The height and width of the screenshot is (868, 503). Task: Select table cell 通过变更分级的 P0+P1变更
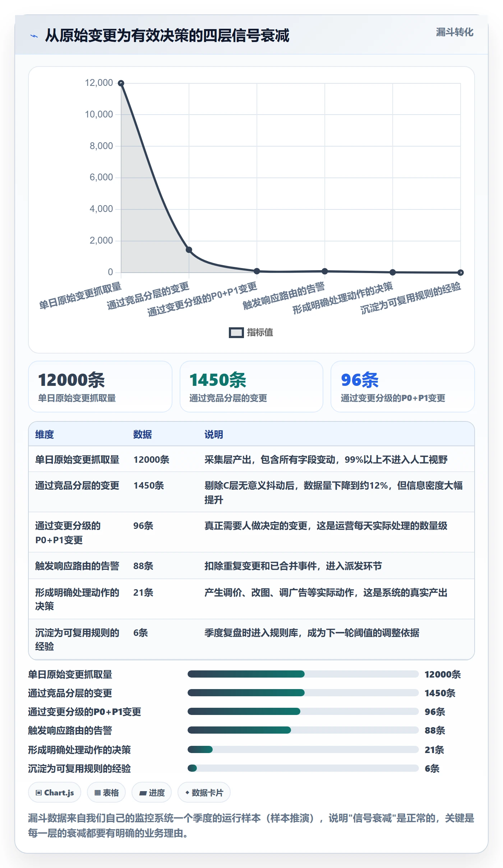click(68, 533)
